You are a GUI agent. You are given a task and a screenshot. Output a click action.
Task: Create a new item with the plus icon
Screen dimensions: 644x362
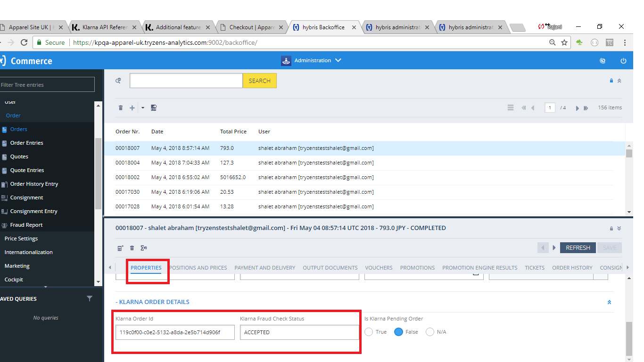click(132, 108)
